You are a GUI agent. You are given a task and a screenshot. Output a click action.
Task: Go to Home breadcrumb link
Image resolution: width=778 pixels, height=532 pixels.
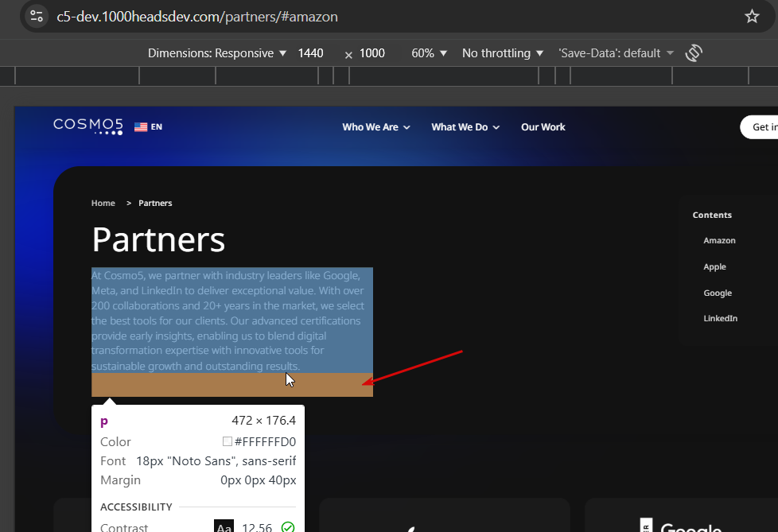(103, 203)
